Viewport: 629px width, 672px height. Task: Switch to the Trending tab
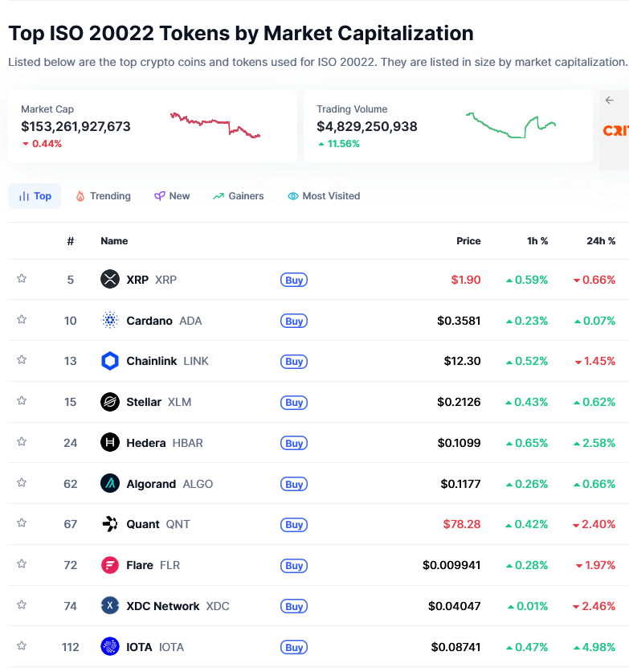pyautogui.click(x=103, y=196)
